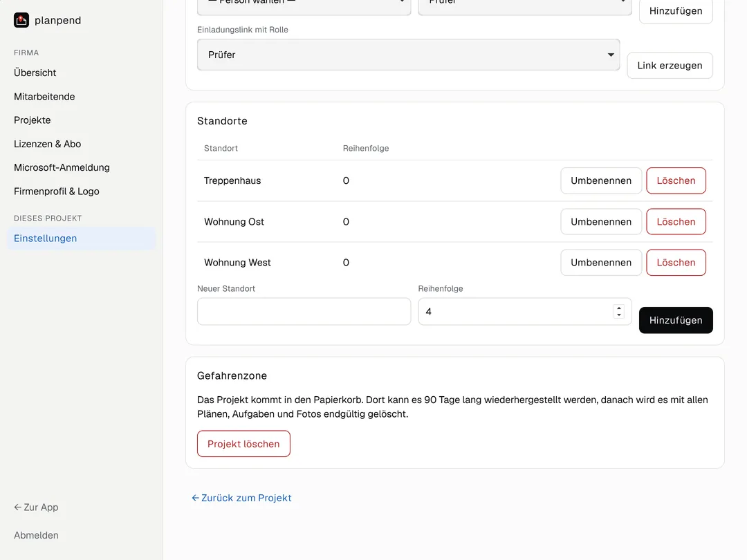Delete the Treppenhaus location
747x560 pixels.
point(676,180)
